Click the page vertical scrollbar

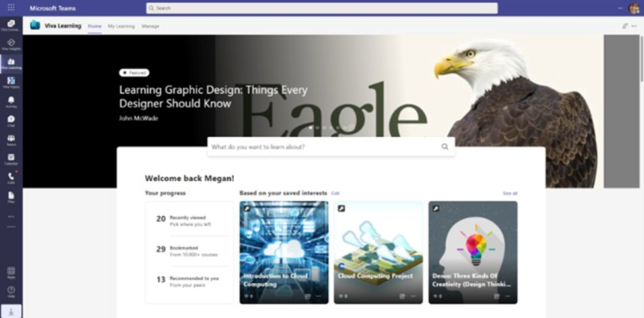641,59
